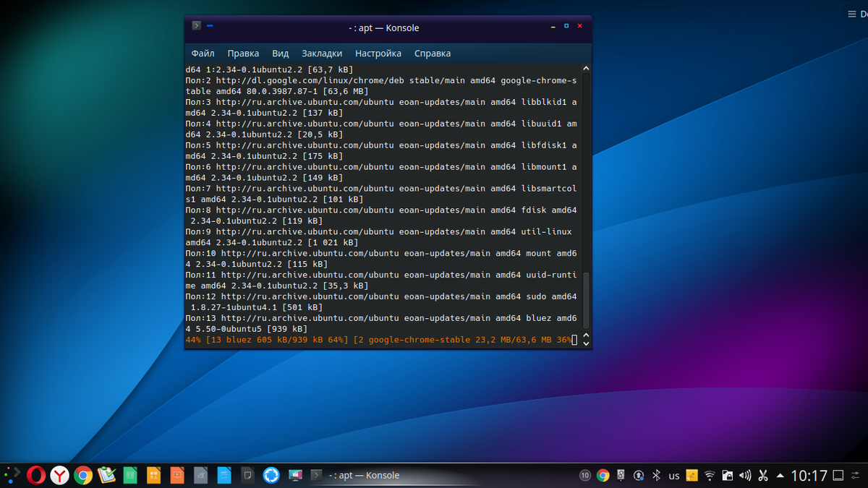Viewport: 868px width, 488px height.
Task: Click the clock showing 10:17
Action: pyautogui.click(x=809, y=476)
